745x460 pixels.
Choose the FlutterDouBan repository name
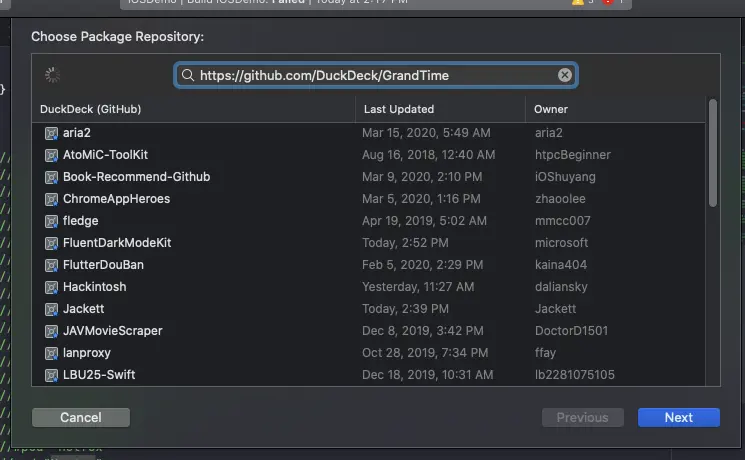coord(103,265)
